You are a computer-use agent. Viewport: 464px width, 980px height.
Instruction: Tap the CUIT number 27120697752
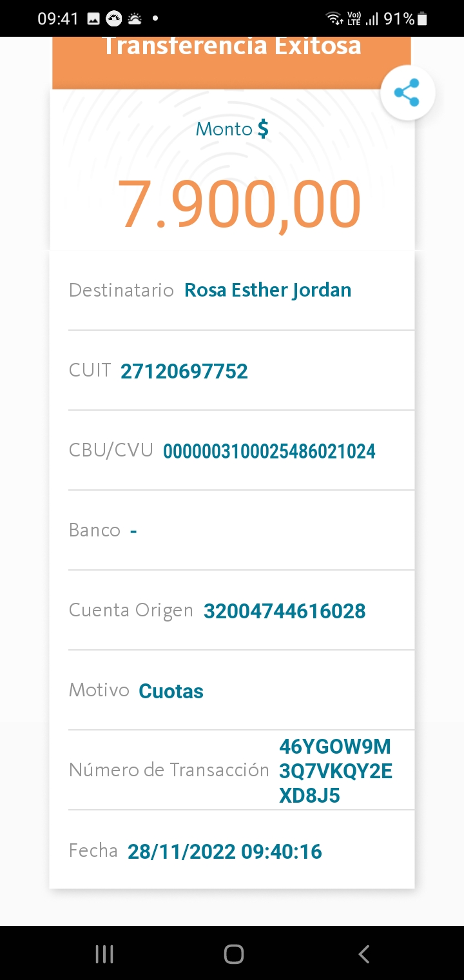(184, 371)
